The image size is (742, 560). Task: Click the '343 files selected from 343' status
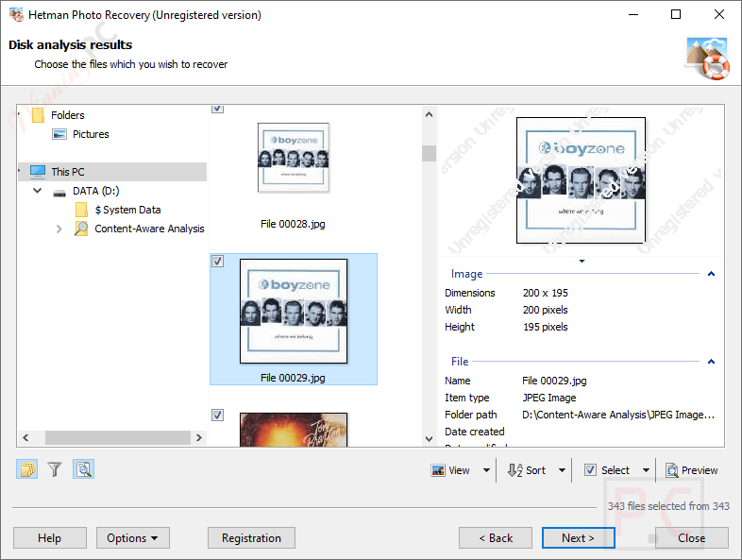(x=668, y=506)
